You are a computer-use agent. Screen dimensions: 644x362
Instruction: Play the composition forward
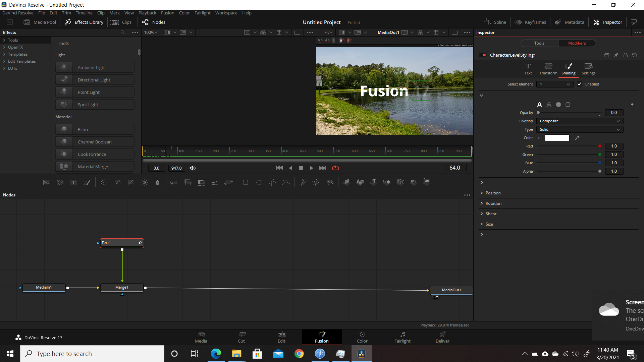point(311,168)
